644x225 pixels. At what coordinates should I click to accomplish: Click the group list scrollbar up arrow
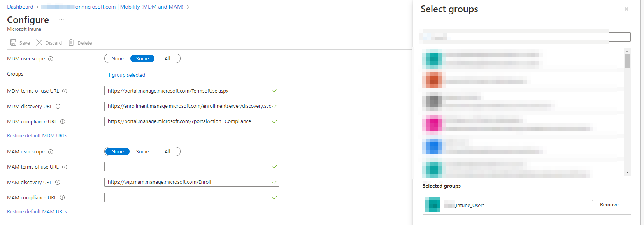tap(627, 51)
